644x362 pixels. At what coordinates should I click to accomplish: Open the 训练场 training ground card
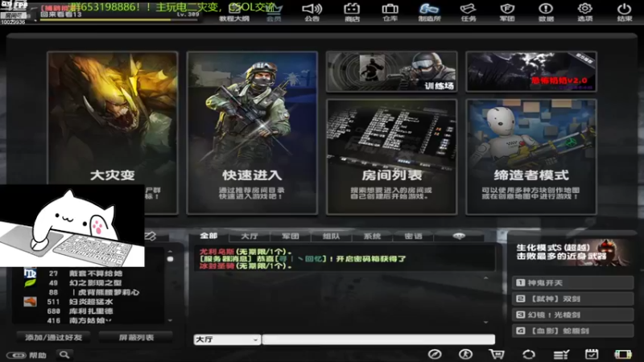[391, 72]
